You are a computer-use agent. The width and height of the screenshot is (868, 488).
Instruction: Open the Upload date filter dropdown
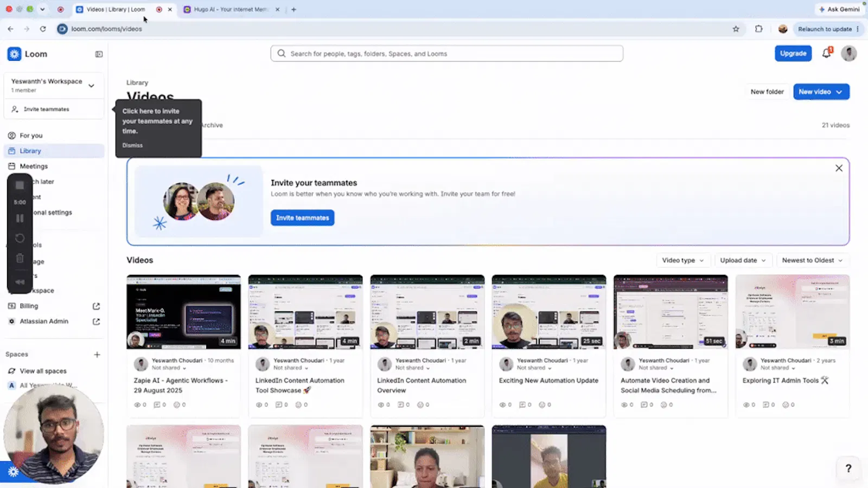(x=743, y=260)
